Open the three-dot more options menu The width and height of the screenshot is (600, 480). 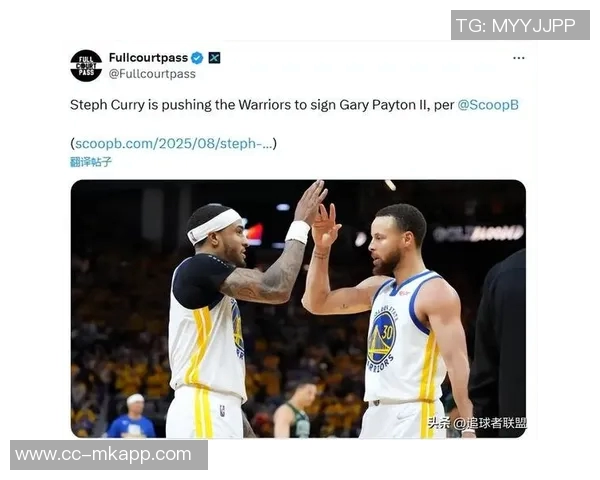[518, 58]
